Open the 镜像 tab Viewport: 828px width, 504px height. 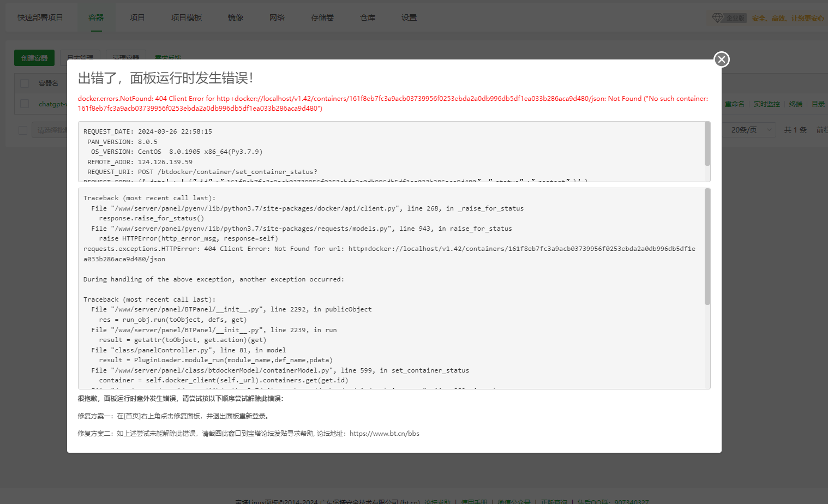click(236, 17)
